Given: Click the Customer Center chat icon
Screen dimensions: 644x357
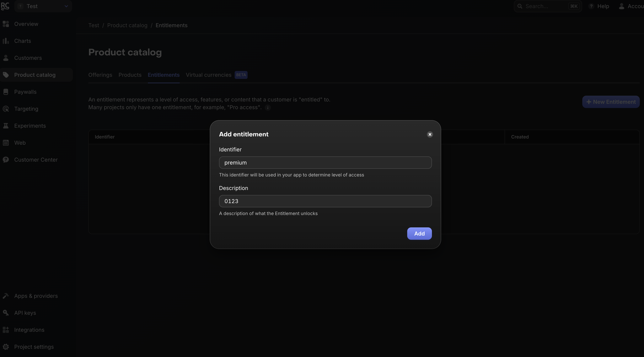Looking at the screenshot, I should [x=6, y=160].
